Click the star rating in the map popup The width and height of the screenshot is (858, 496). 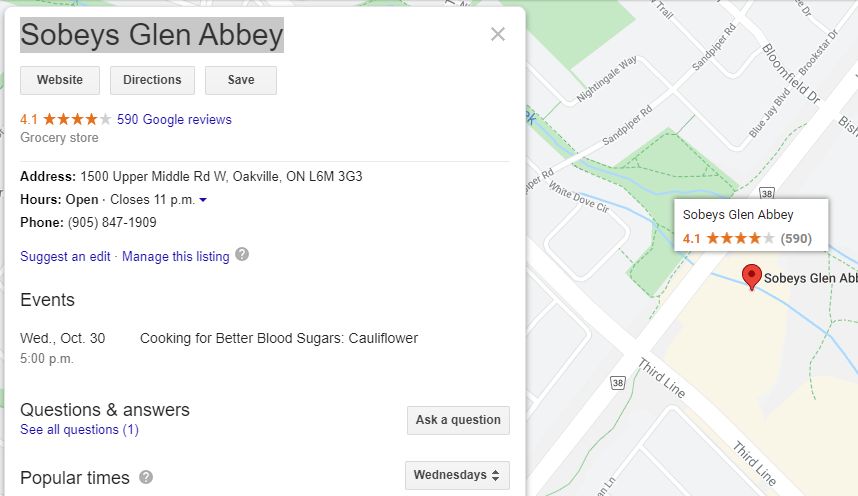(x=740, y=238)
